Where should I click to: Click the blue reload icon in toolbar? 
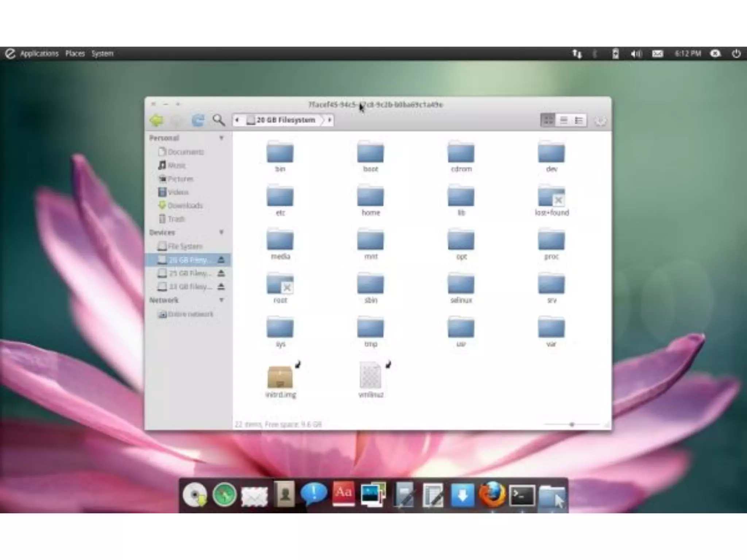(x=198, y=120)
